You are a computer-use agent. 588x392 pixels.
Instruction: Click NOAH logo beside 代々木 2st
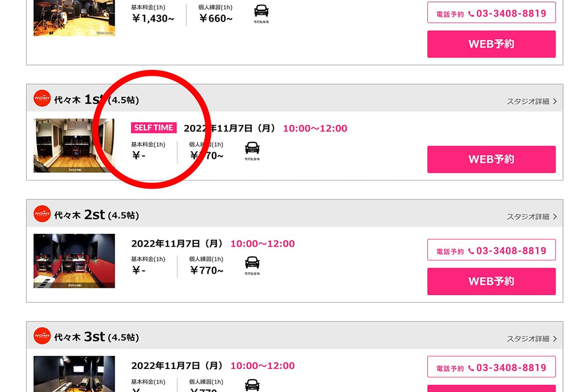42,214
